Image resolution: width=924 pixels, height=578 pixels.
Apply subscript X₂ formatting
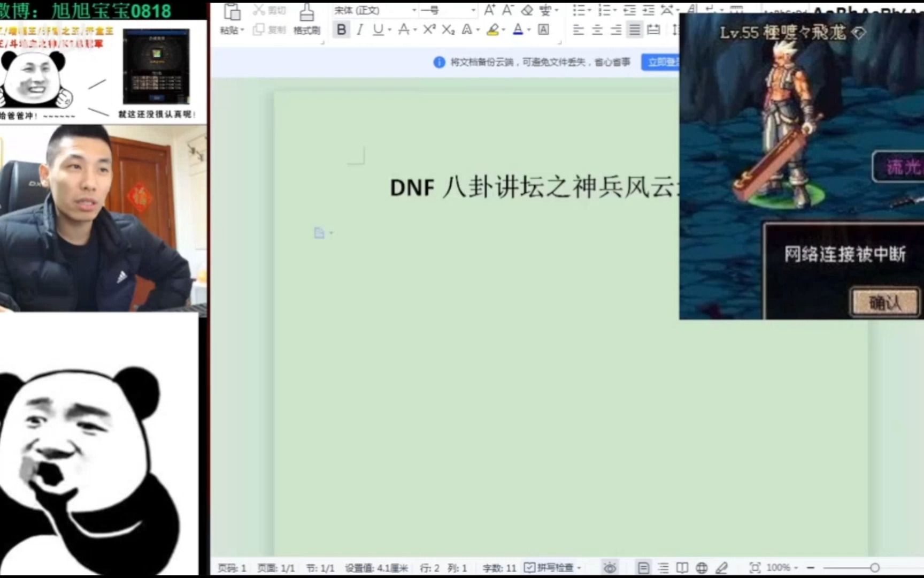[x=448, y=30]
